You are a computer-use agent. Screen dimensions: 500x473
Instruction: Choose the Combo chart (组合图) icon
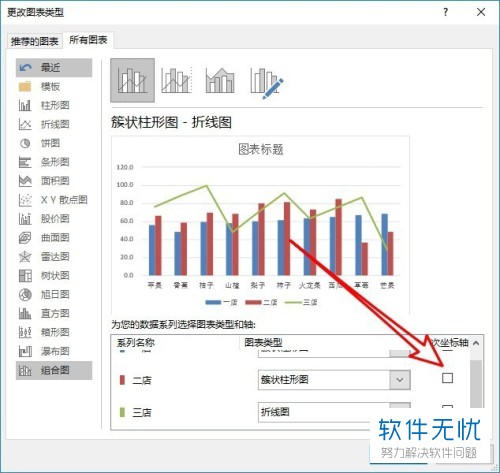(25, 370)
